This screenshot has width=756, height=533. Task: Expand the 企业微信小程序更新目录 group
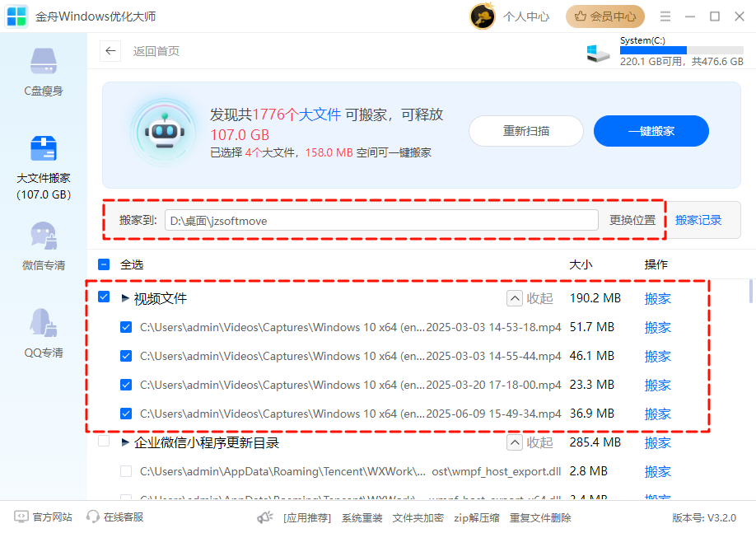click(x=124, y=442)
